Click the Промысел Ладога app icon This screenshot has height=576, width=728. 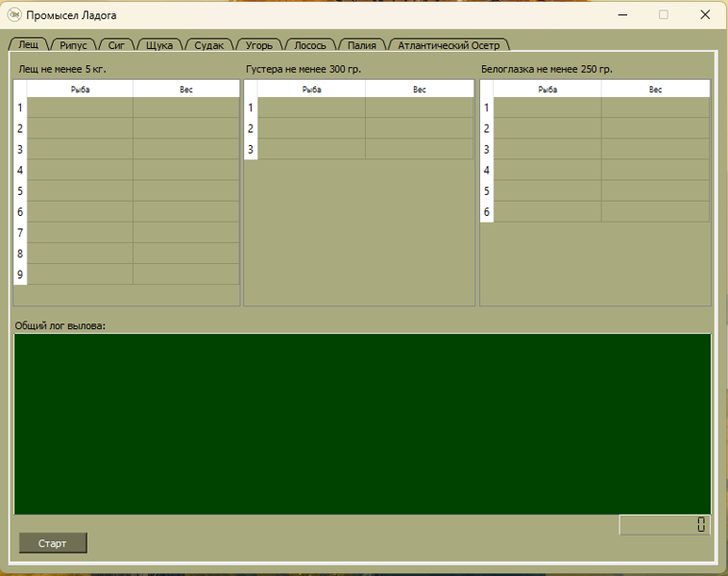[14, 14]
